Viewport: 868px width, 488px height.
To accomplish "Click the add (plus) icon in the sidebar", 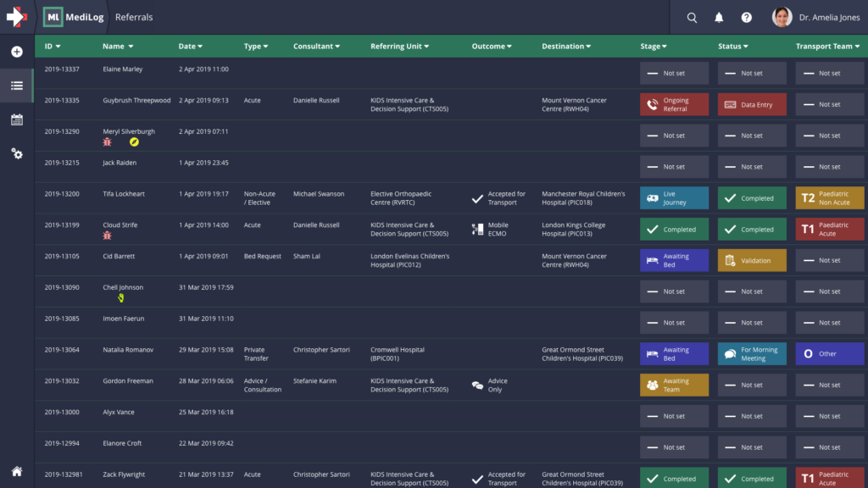I will click(x=16, y=52).
